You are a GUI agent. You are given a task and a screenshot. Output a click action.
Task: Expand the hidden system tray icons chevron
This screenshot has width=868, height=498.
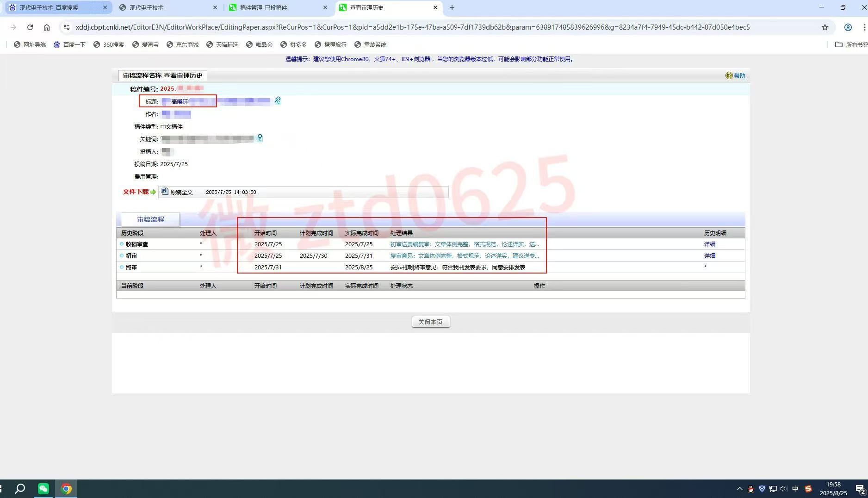tap(739, 489)
